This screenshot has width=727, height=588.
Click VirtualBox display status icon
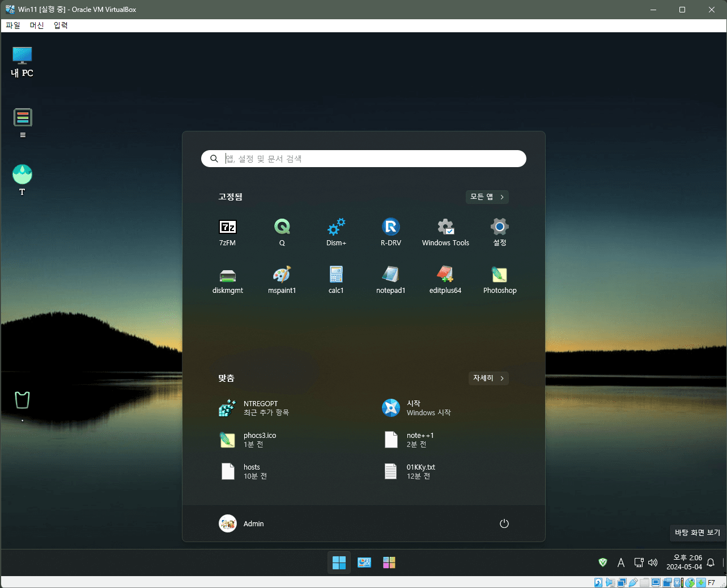(x=656, y=582)
